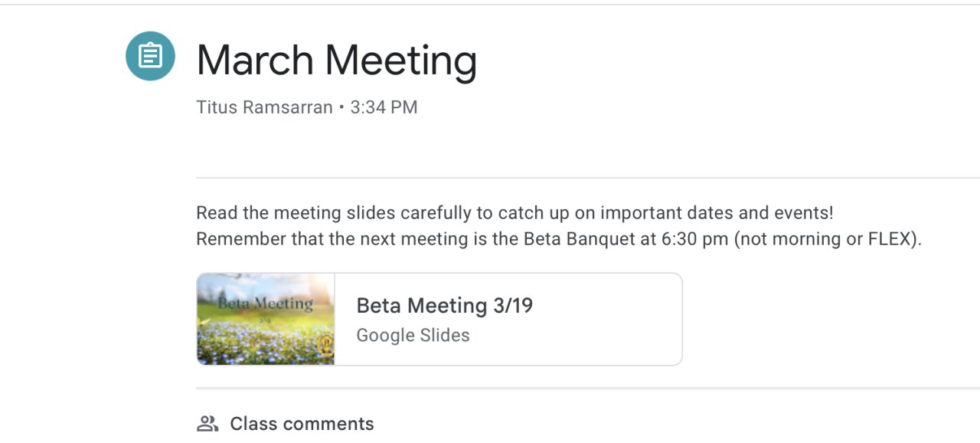980x443 pixels.
Task: Open the Beta Meeting slides thumbnail
Action: click(x=266, y=319)
